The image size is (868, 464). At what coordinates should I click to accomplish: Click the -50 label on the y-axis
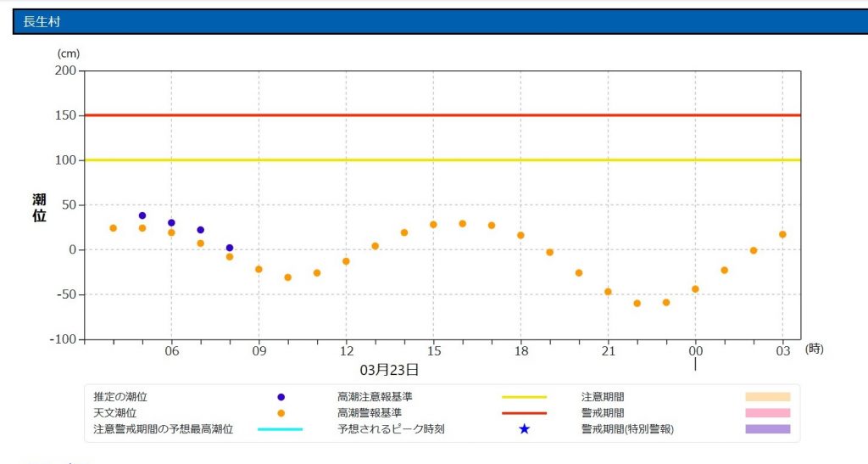point(66,294)
